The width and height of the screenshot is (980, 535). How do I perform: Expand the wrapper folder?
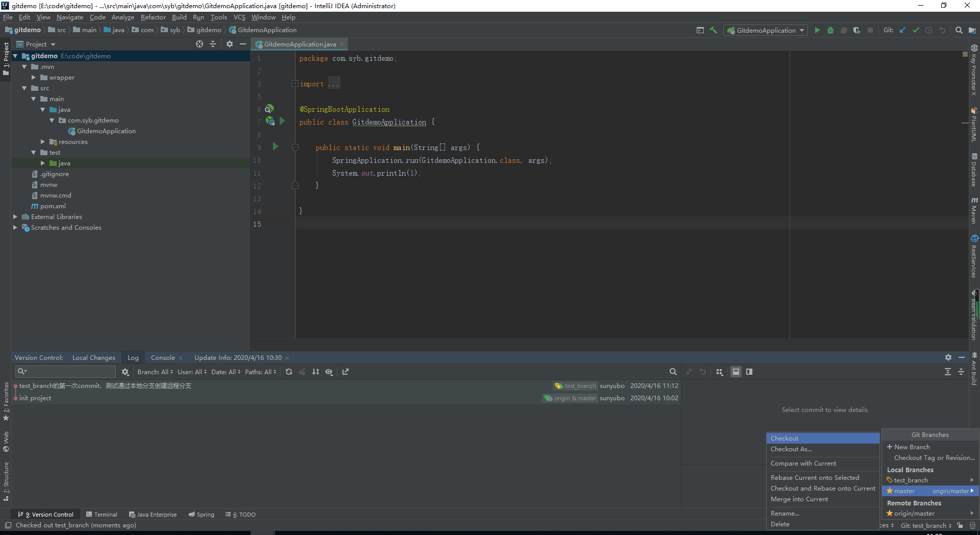[33, 78]
